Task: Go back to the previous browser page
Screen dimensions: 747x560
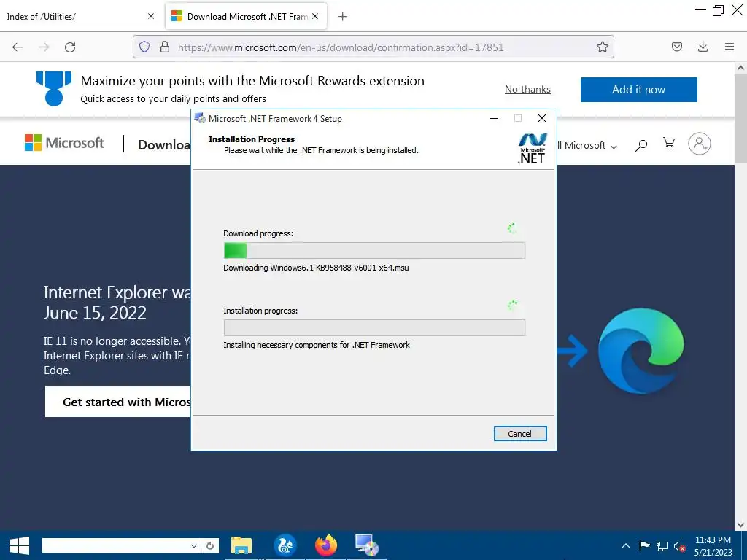Action: point(18,47)
